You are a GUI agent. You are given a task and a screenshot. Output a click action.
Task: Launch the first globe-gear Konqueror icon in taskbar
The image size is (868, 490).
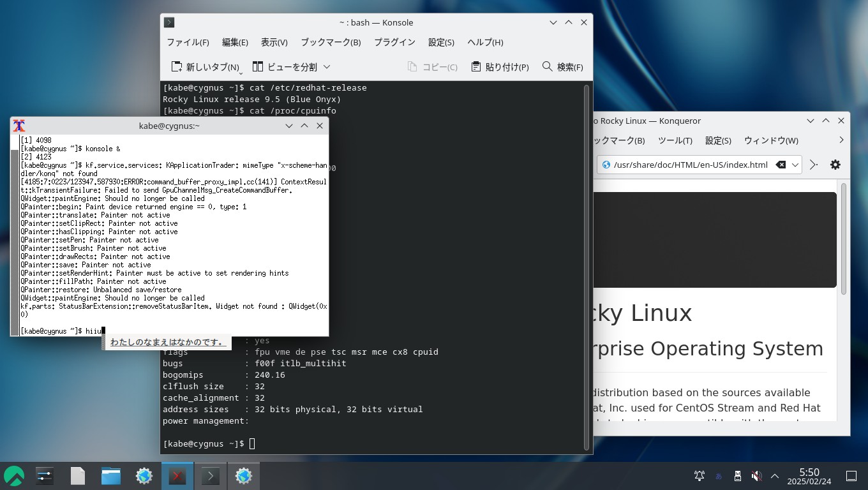tap(144, 476)
